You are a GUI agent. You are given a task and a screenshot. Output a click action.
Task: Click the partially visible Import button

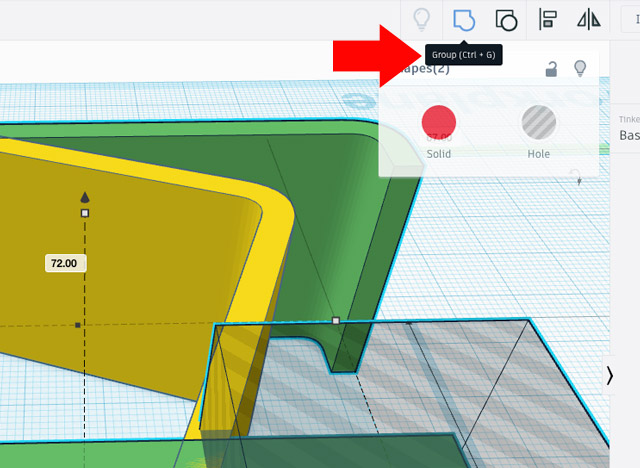pos(632,19)
